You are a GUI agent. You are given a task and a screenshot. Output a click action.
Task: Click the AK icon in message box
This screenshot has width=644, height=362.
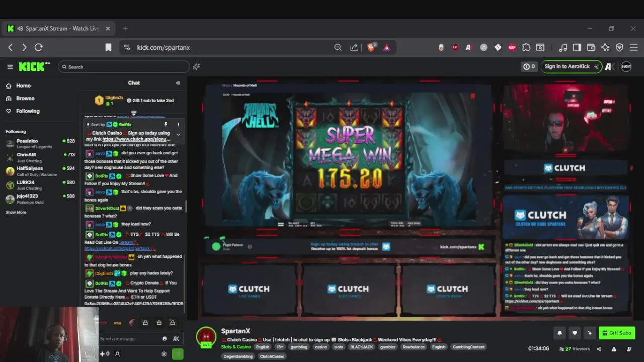(176, 338)
